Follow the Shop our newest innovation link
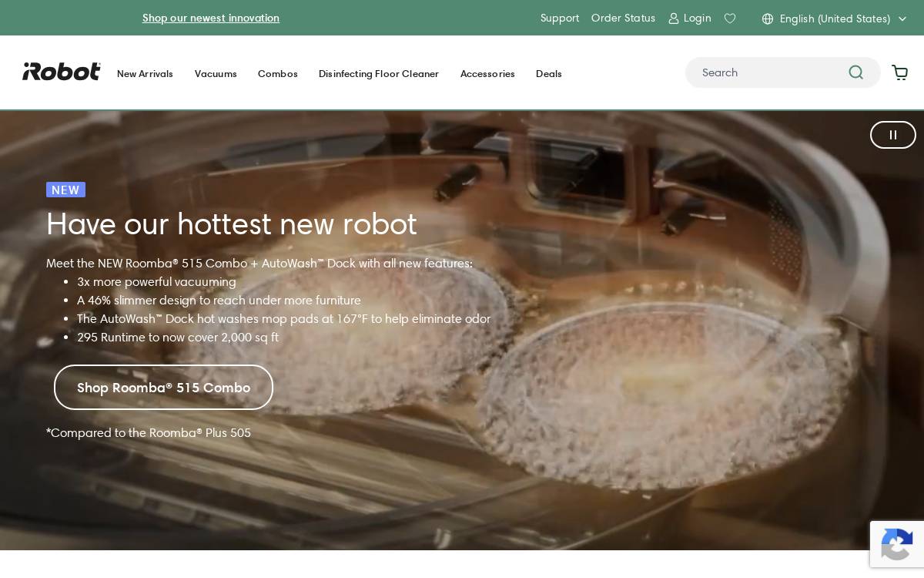The width and height of the screenshot is (924, 578). click(x=211, y=18)
